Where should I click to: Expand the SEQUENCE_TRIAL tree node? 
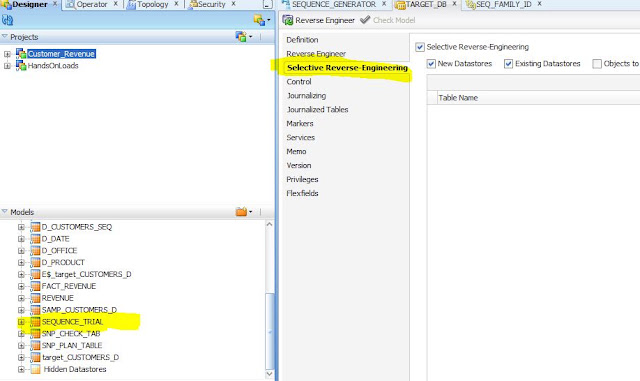(21, 322)
